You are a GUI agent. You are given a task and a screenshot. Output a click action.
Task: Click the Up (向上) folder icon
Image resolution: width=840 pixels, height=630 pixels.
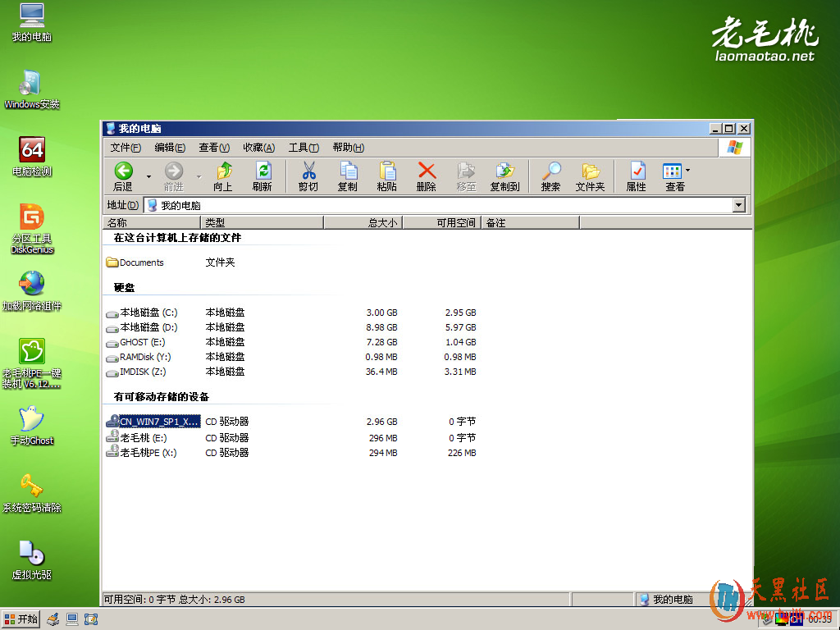click(223, 176)
